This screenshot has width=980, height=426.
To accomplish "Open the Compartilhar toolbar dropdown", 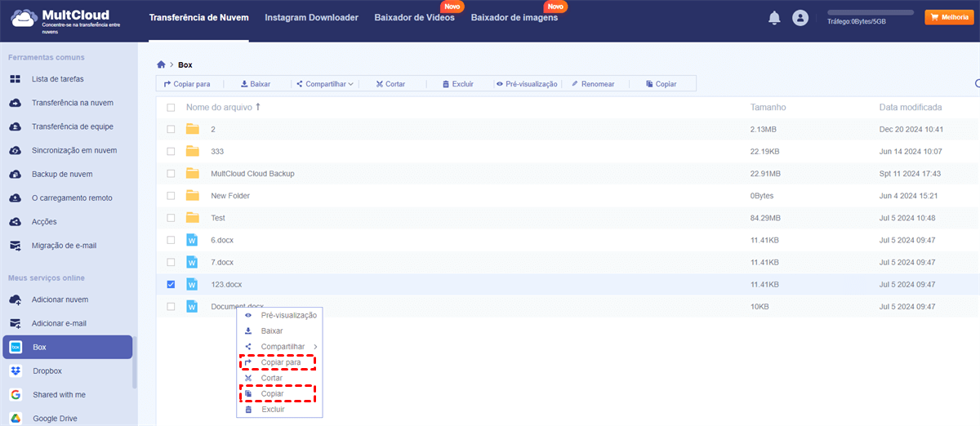I will tap(324, 84).
